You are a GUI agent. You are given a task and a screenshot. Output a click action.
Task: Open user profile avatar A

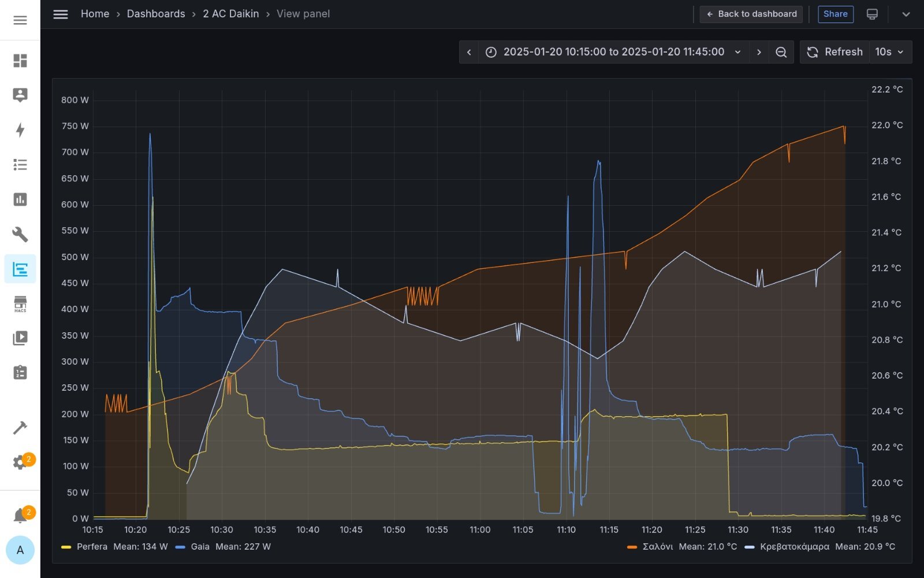pos(20,550)
